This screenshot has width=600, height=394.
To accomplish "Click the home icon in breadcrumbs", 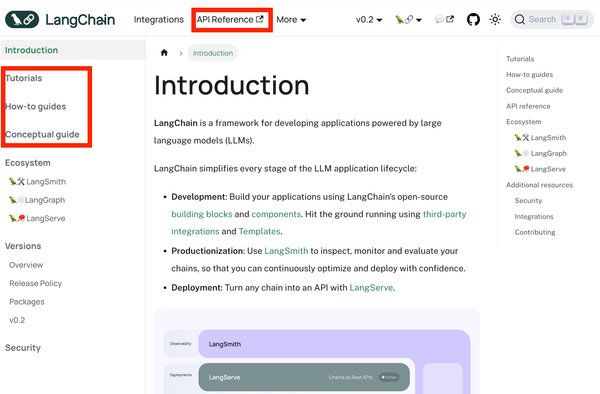I will tap(164, 53).
